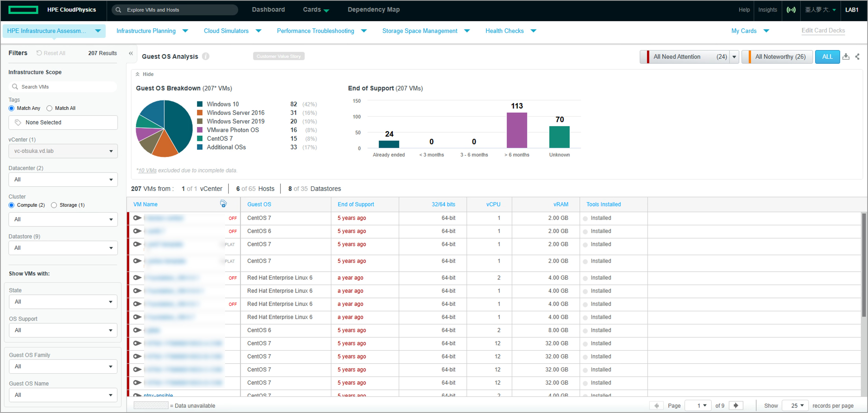
Task: Select Match All tags radio
Action: coord(50,108)
